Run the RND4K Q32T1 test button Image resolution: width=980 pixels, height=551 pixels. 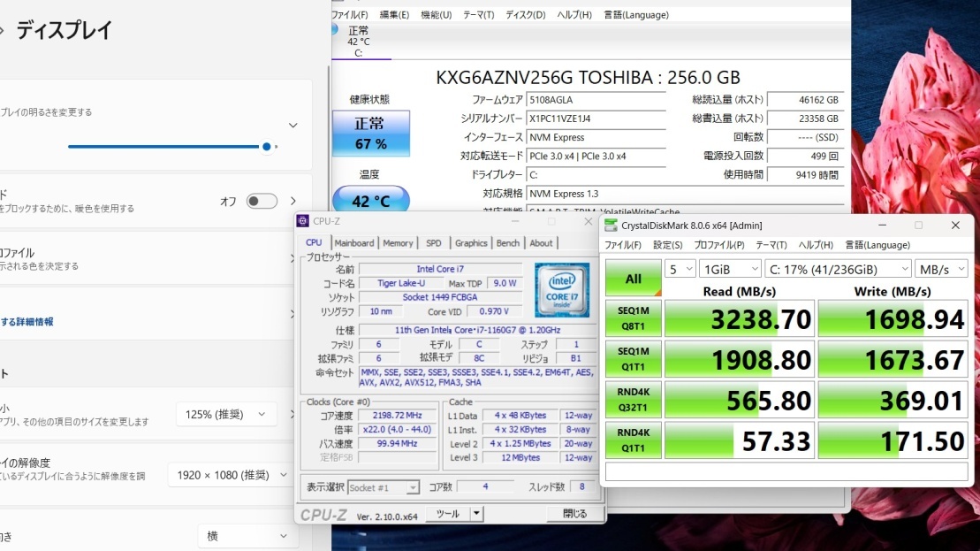(633, 400)
